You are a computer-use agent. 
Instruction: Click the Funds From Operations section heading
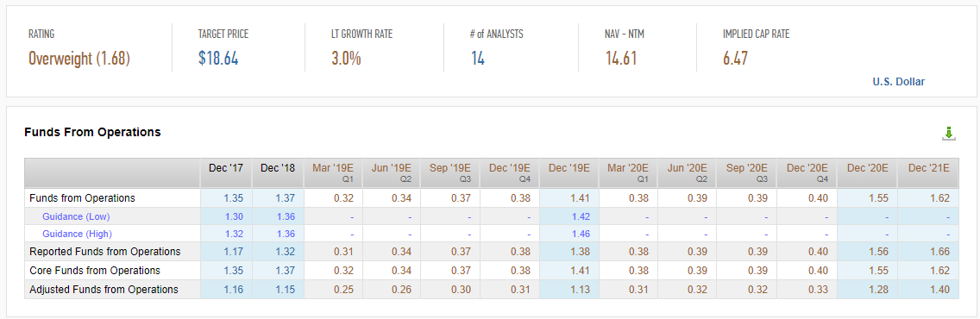92,133
